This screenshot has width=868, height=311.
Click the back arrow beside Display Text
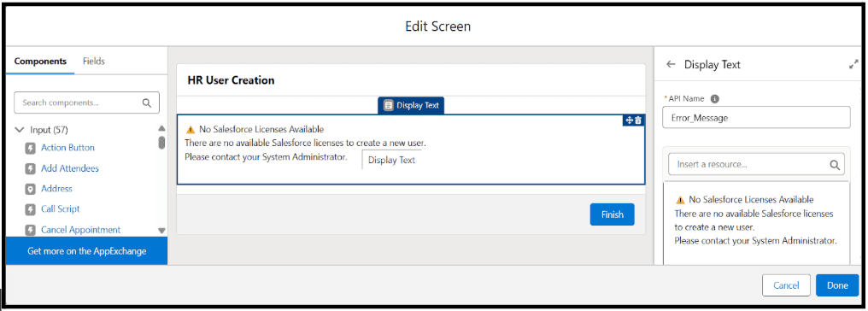[x=671, y=64]
